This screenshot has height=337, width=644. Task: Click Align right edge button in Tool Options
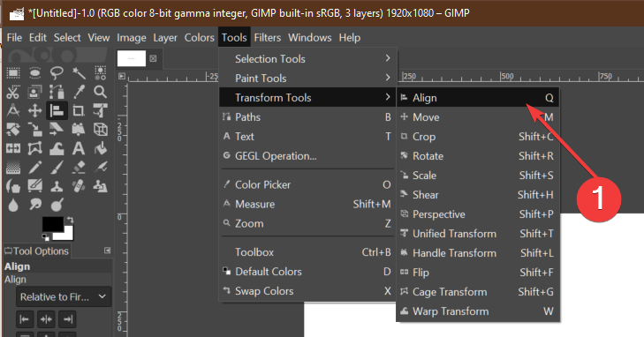67,319
